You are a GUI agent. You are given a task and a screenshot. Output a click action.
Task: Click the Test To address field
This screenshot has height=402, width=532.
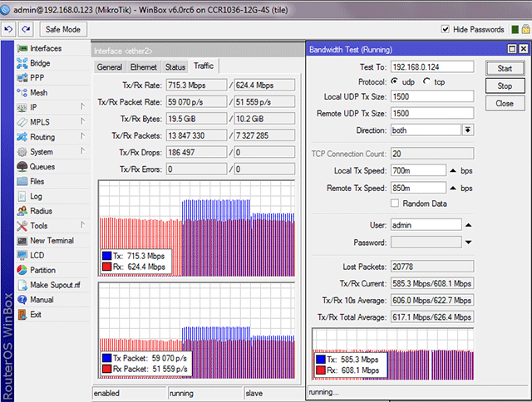(x=432, y=66)
